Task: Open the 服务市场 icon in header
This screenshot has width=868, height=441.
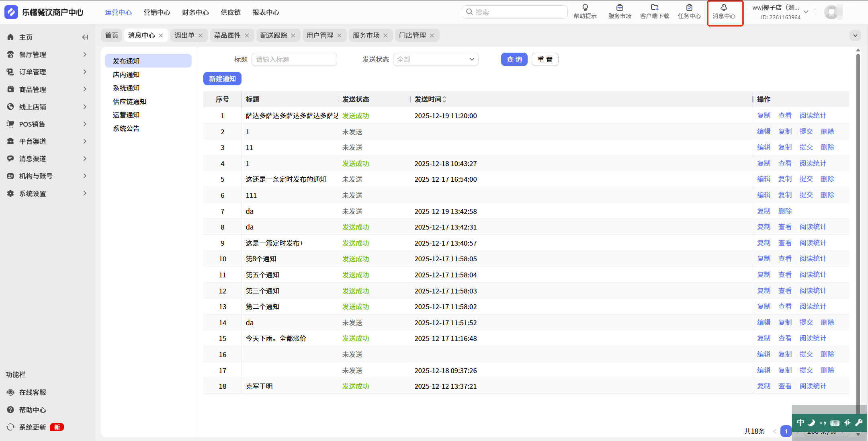Action: coord(619,11)
